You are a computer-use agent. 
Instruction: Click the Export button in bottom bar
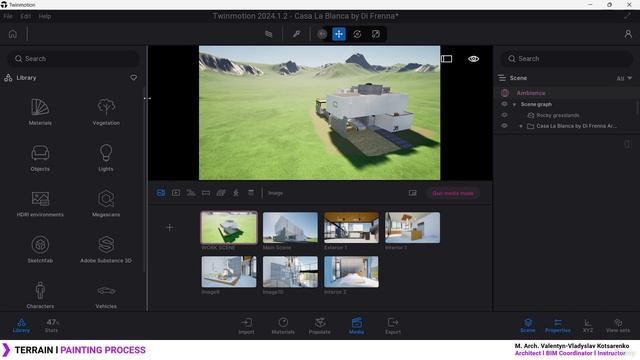393,326
